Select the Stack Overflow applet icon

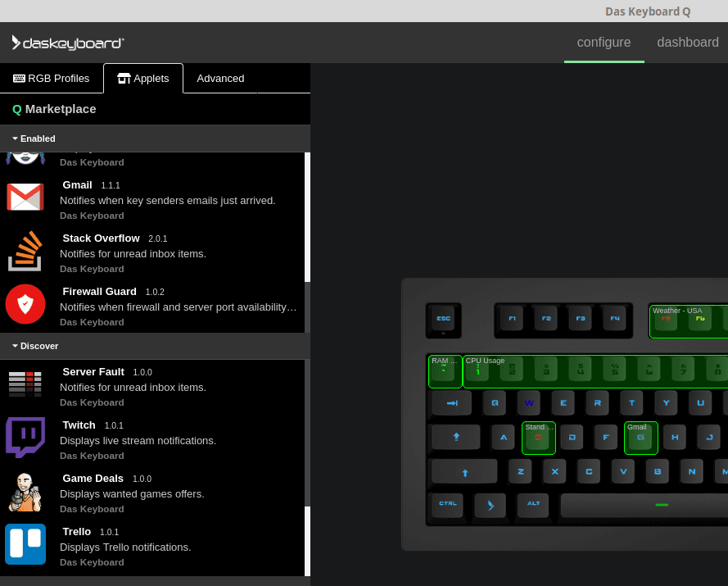pyautogui.click(x=25, y=251)
